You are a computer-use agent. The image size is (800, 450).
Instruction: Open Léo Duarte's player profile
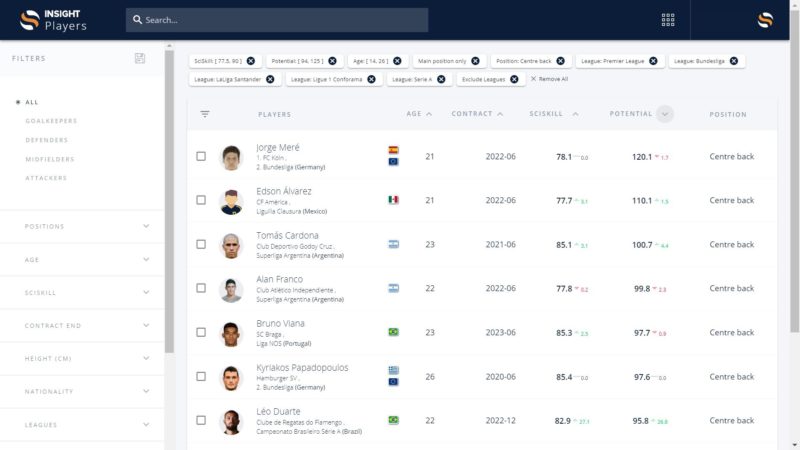pos(278,411)
